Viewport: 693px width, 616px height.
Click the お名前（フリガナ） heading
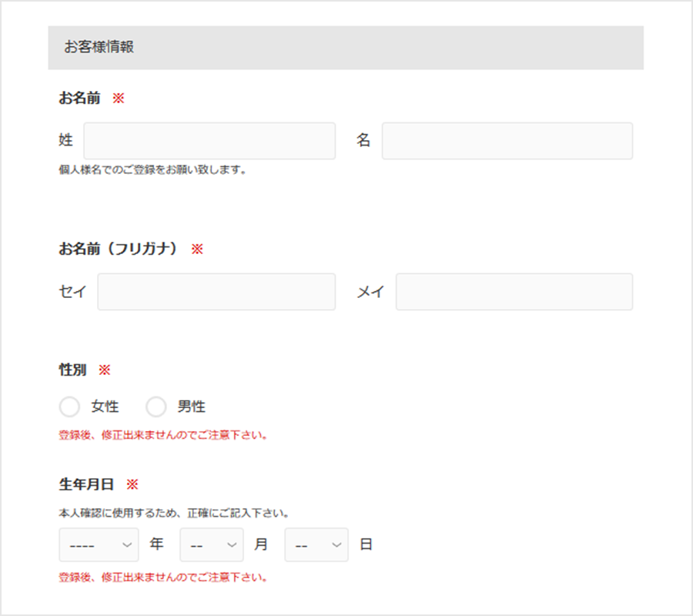118,249
